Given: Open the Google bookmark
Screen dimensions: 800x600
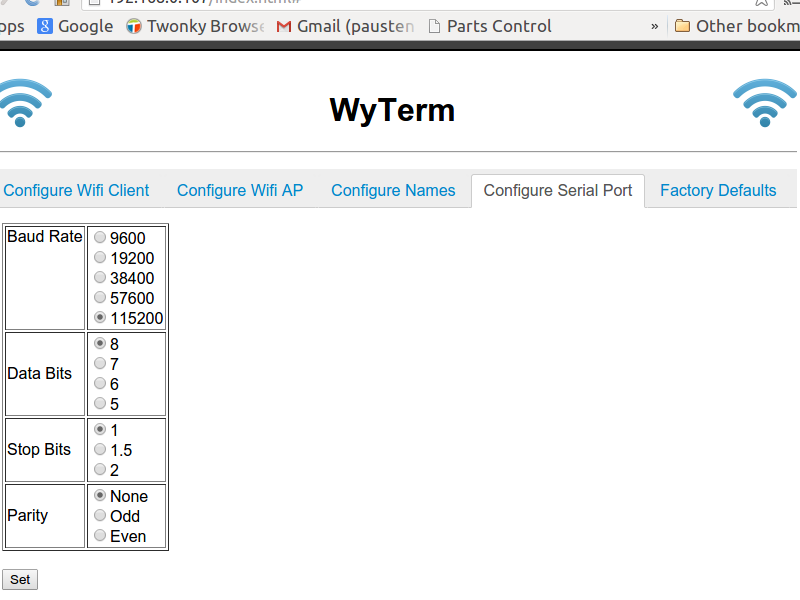Looking at the screenshot, I should pos(75,26).
